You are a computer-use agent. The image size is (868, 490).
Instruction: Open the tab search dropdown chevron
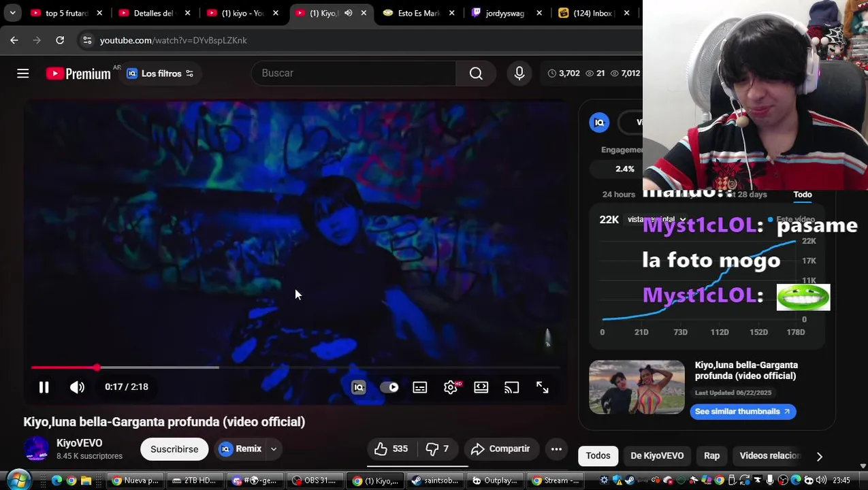tap(12, 13)
